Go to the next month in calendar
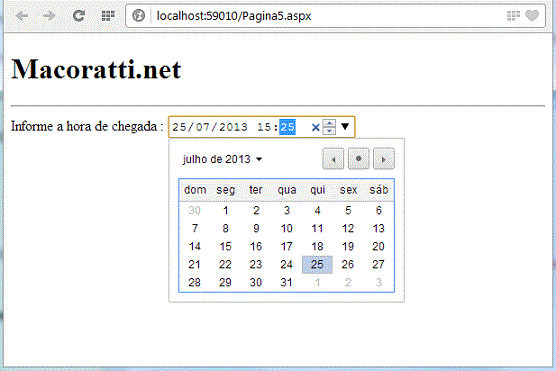Image resolution: width=556 pixels, height=371 pixels. [x=384, y=159]
